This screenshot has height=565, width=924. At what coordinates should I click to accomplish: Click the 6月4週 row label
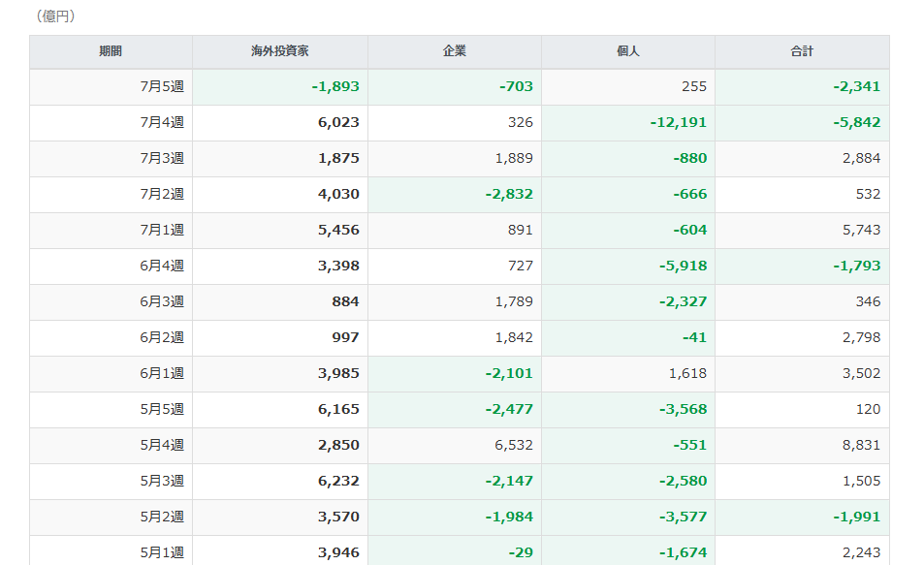pyautogui.click(x=162, y=267)
